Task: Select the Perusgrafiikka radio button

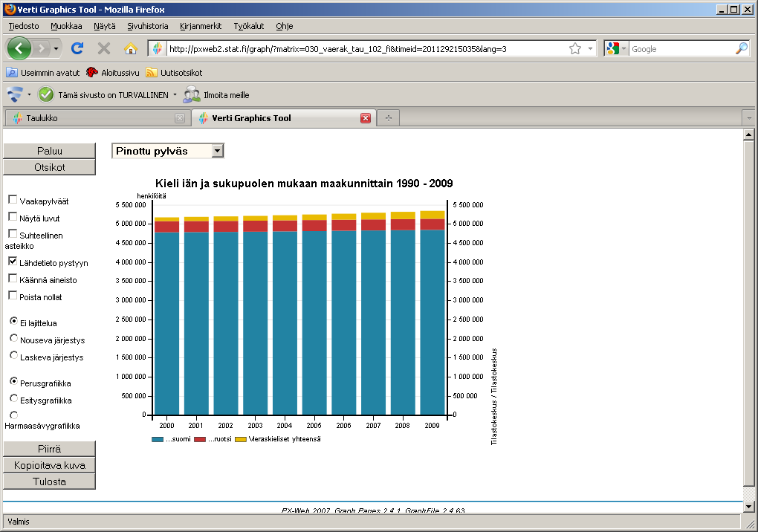Action: point(14,381)
